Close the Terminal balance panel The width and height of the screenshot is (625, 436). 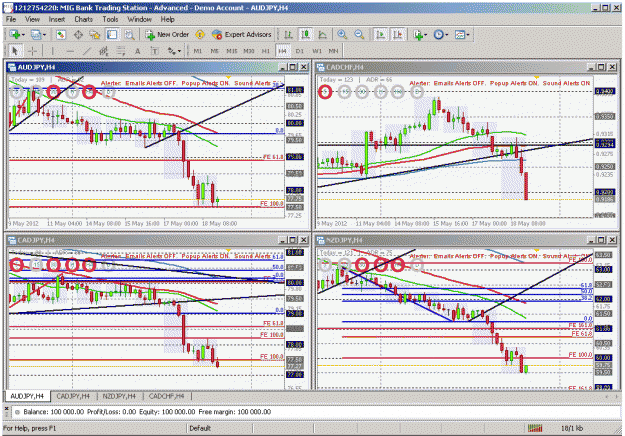(6, 409)
